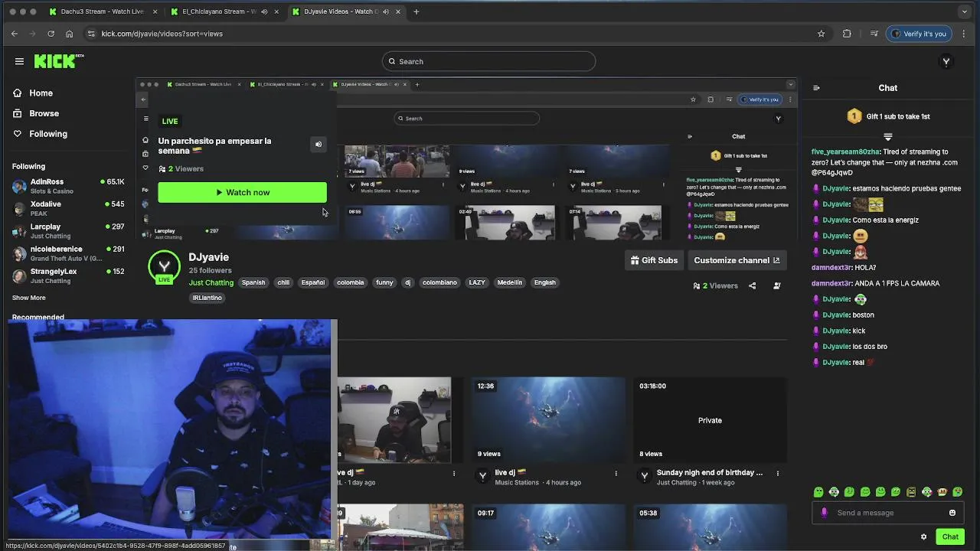Select the IRLlantino tag
Image resolution: width=980 pixels, height=551 pixels.
click(207, 298)
